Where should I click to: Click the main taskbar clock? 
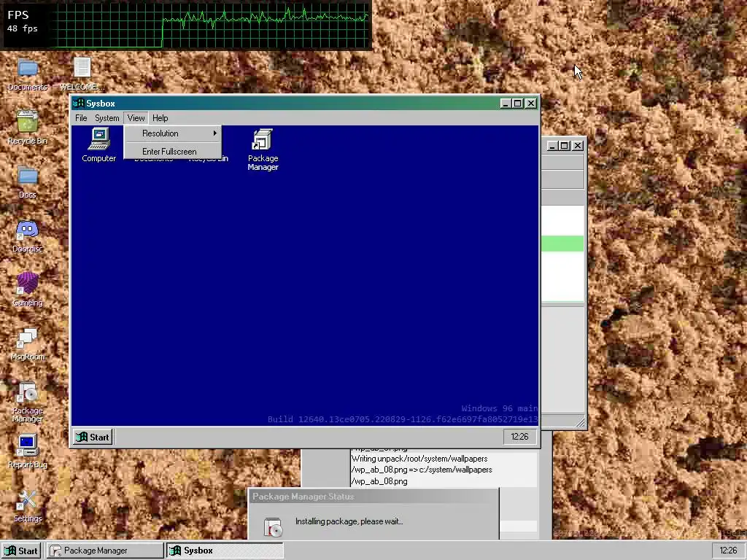click(729, 551)
